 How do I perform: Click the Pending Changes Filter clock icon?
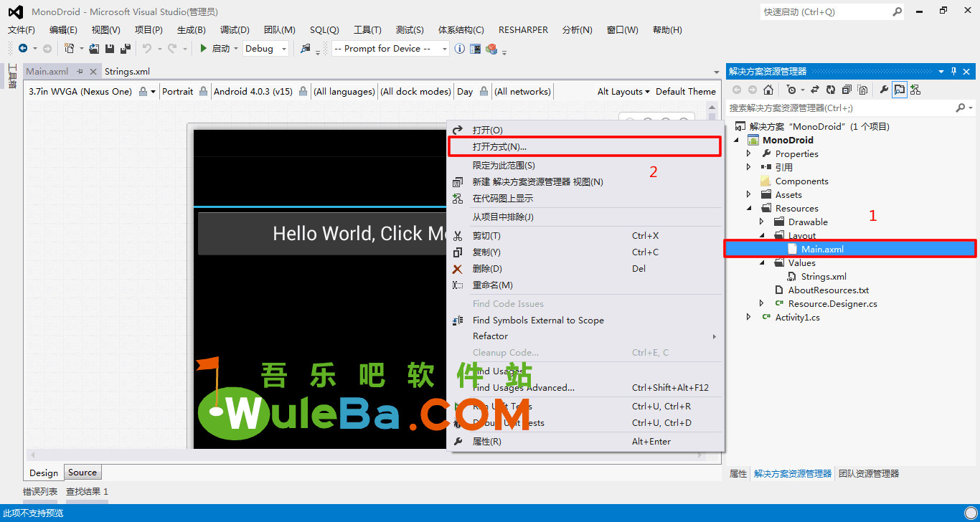coord(791,90)
